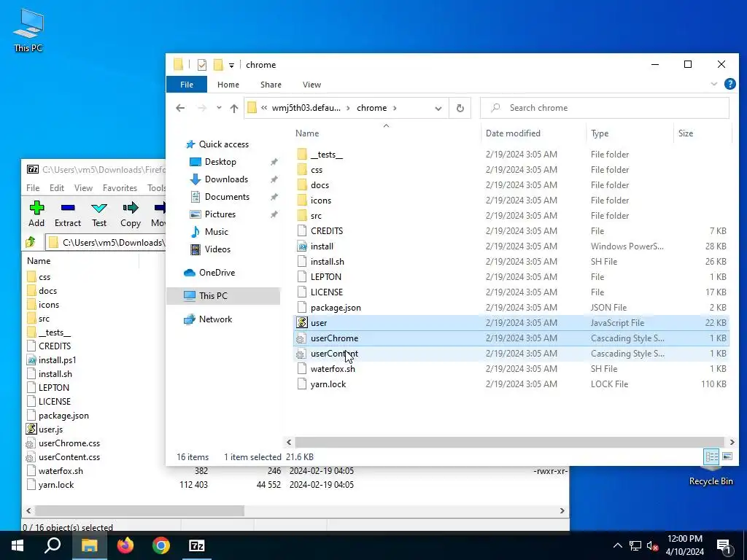Viewport: 747px width, 560px height.
Task: Click the Search chrome input field
Action: (x=605, y=108)
